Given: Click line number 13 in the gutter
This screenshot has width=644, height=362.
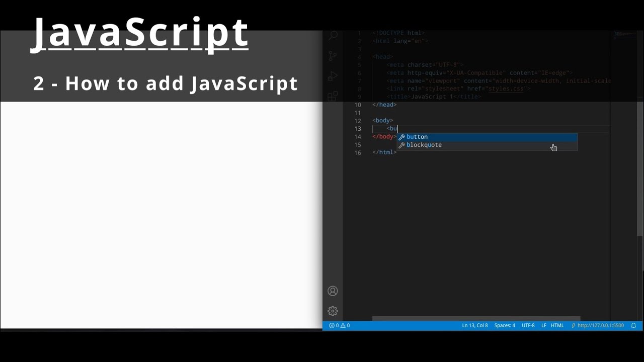Looking at the screenshot, I should point(358,129).
